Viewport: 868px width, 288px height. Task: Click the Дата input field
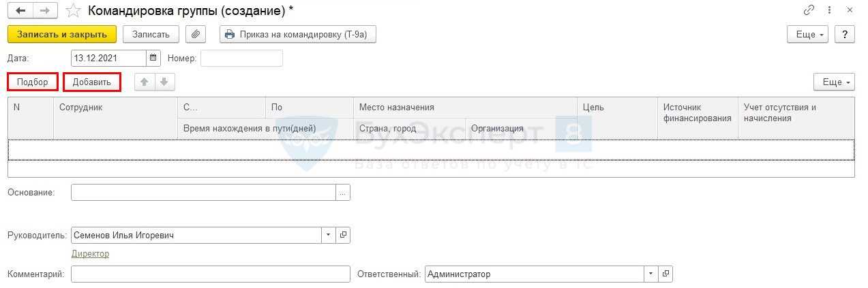click(108, 58)
